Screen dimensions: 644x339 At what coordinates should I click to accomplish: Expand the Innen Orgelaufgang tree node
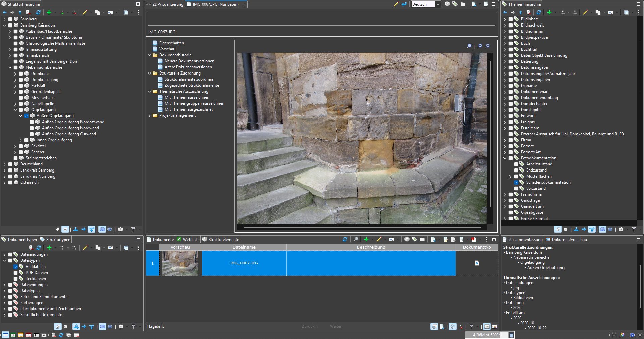click(x=21, y=140)
